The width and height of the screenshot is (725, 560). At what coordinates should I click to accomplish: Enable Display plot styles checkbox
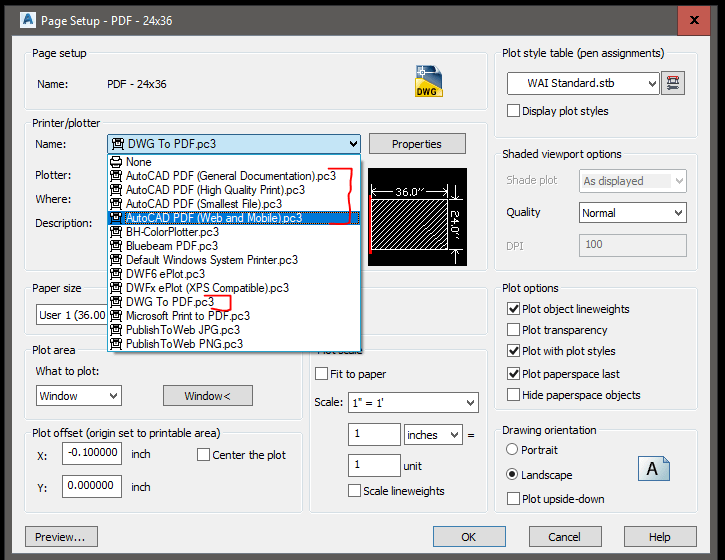513,111
